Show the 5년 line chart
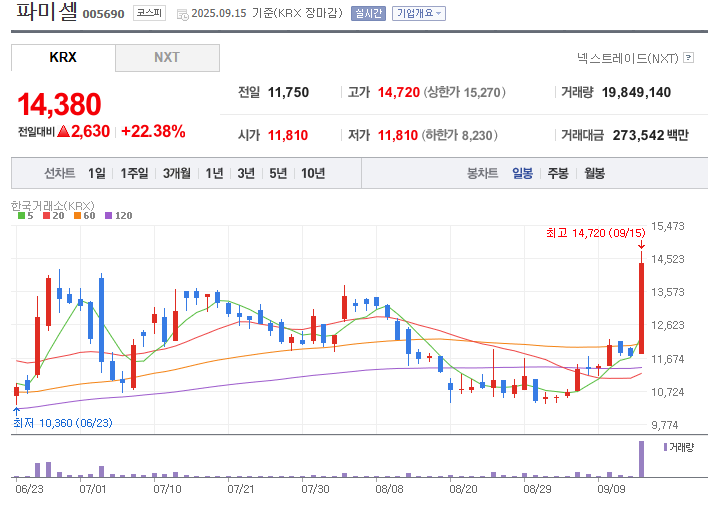This screenshot has height=506, width=708. [278, 173]
